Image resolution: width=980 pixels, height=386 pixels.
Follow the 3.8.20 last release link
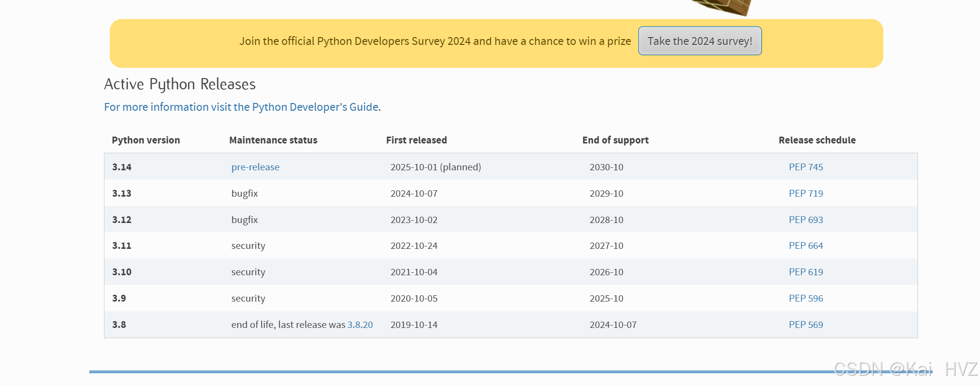pos(360,325)
